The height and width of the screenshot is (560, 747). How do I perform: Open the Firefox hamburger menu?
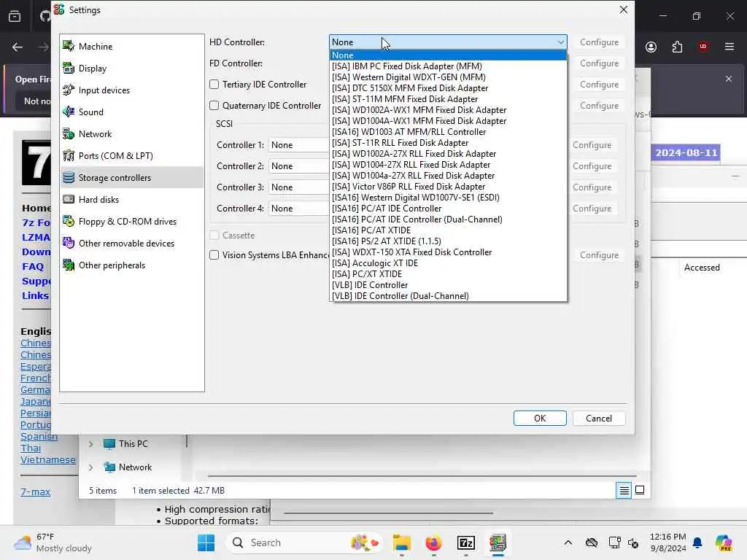729,47
